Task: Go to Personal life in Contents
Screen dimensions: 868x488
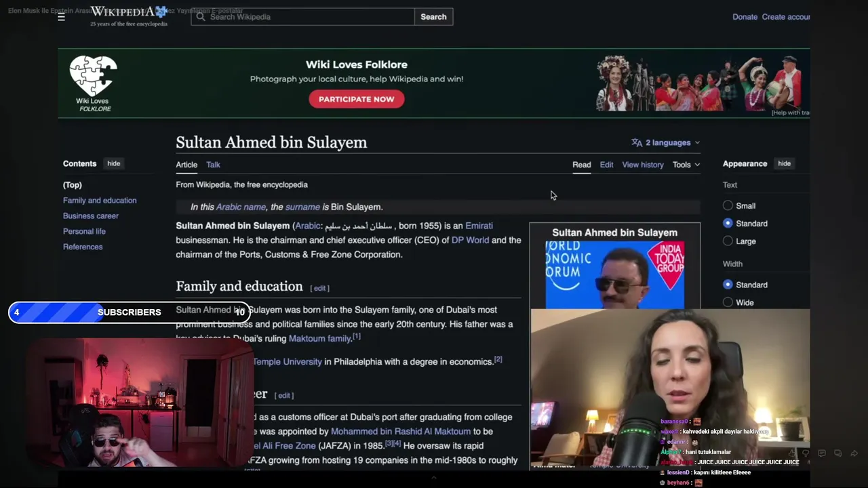Action: (x=84, y=231)
